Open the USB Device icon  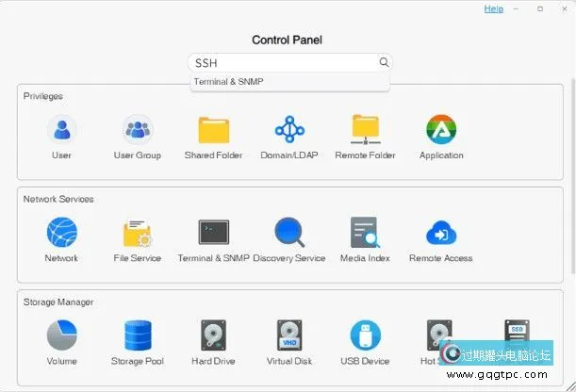[x=365, y=335]
